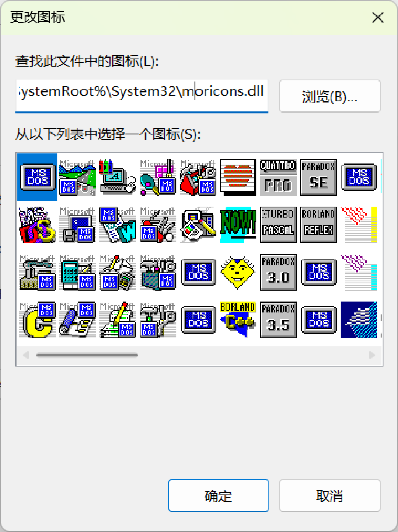The height and width of the screenshot is (532, 398).
Task: Click the left scroll arrow of icon list
Action: pos(26,355)
